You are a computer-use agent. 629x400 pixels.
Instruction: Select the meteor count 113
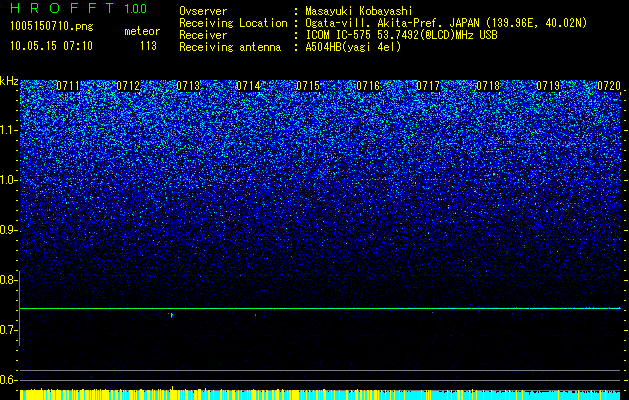point(148,46)
